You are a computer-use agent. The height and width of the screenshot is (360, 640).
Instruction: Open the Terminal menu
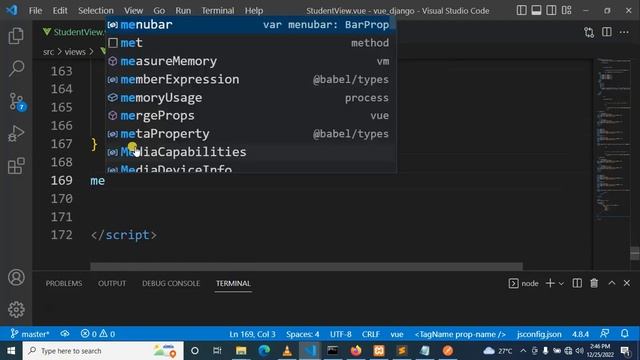218,11
